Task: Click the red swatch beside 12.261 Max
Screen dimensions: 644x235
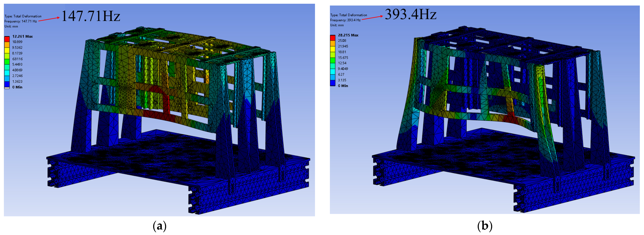Action: coord(7,39)
